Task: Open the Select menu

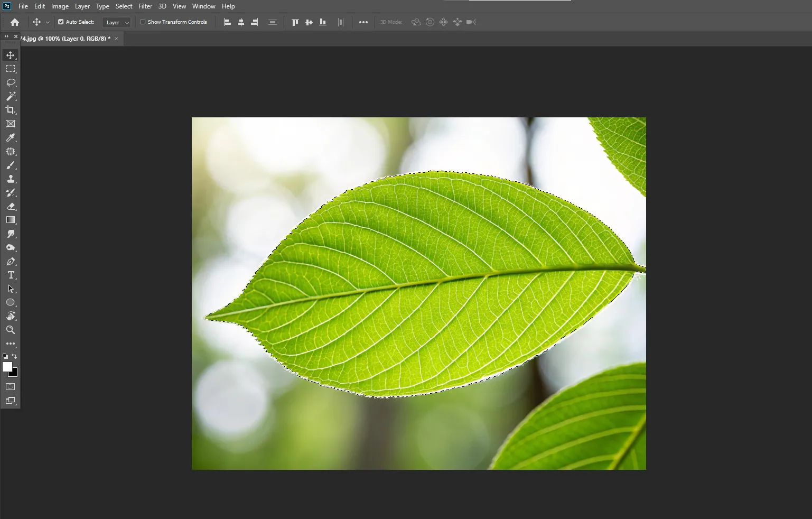Action: (x=124, y=6)
